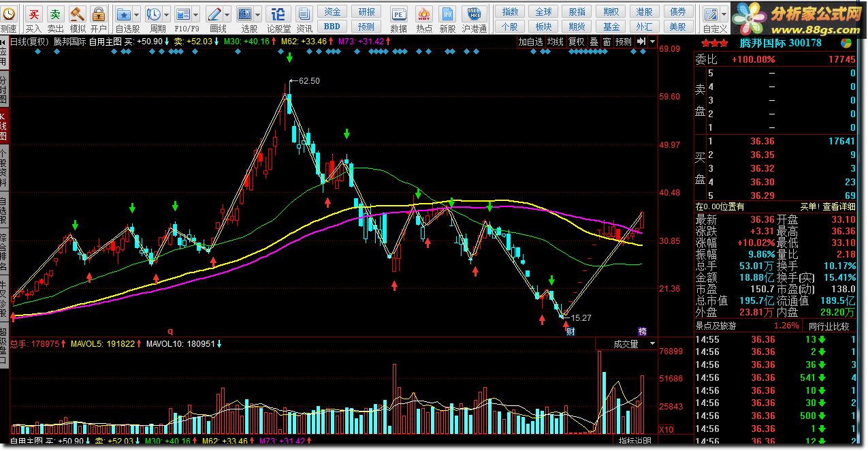
Task: Open the 资讯 news document icon
Action: point(304,14)
